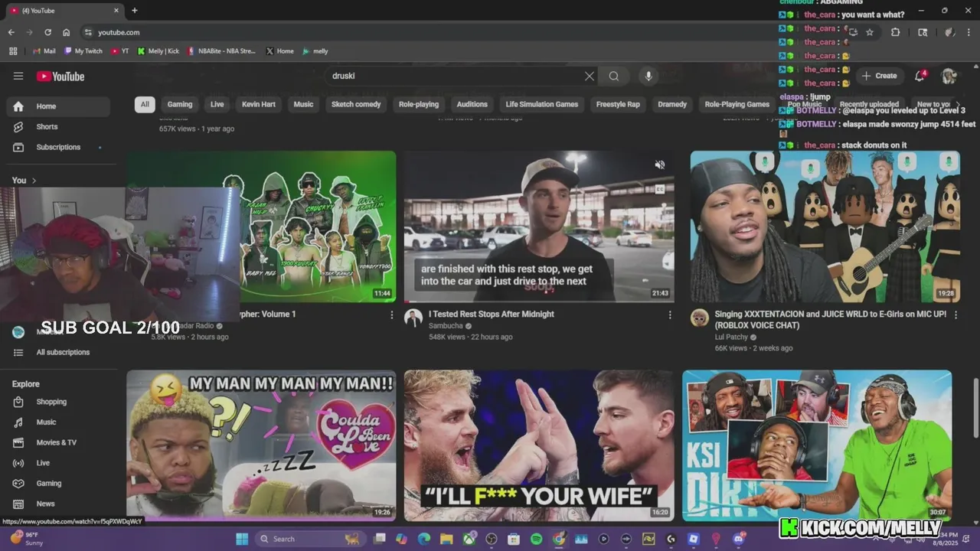The height and width of the screenshot is (551, 980).
Task: Toggle captions on Rest Stops preview
Action: click(660, 189)
